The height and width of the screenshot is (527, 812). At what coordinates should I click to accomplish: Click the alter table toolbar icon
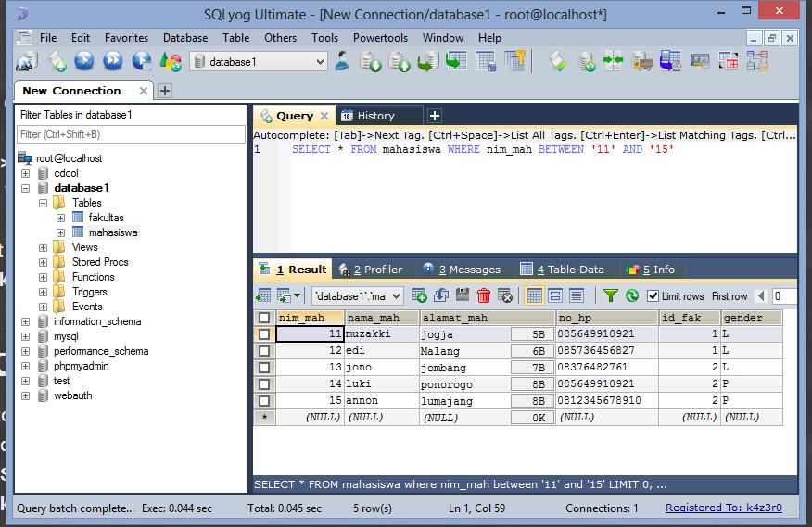click(x=486, y=61)
